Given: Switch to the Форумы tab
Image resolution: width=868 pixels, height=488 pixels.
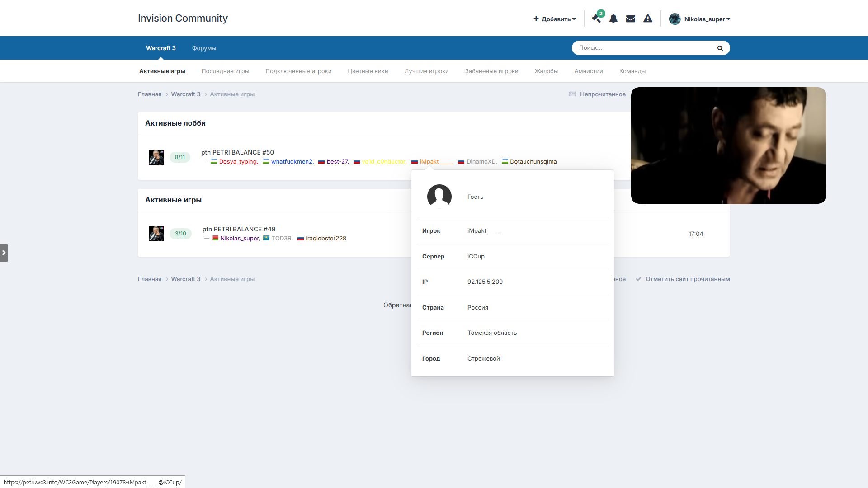Looking at the screenshot, I should tap(204, 48).
